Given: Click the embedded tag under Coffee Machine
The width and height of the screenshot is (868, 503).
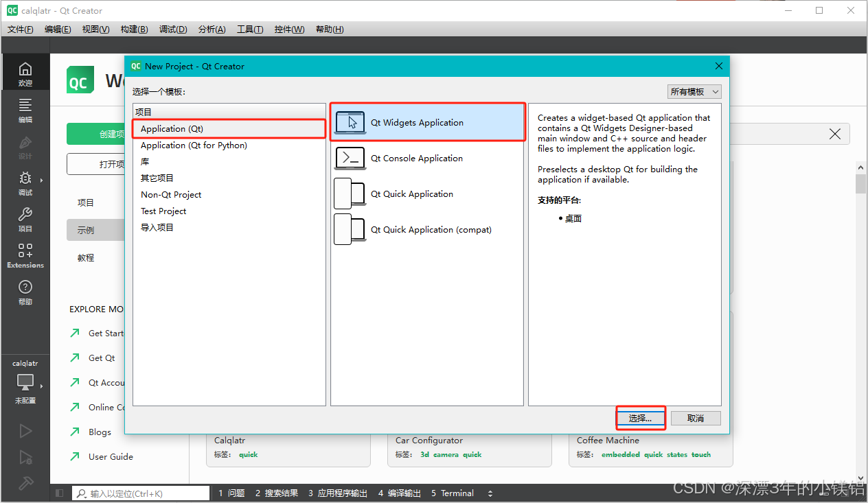Looking at the screenshot, I should pyautogui.click(x=620, y=454).
